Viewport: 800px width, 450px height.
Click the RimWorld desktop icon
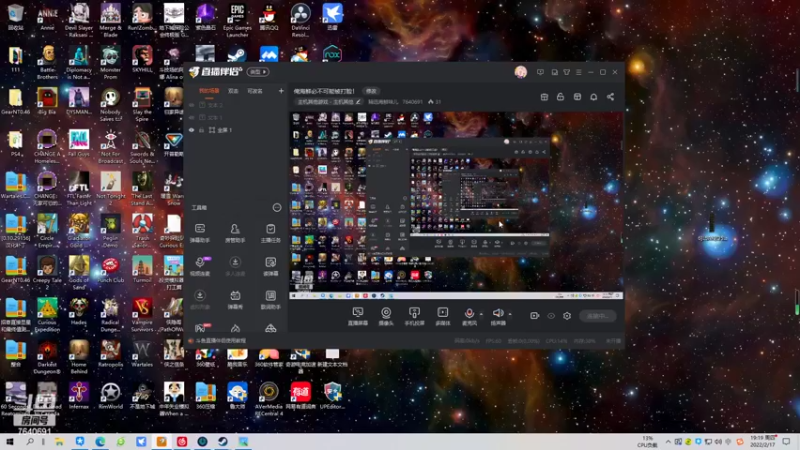click(x=110, y=396)
